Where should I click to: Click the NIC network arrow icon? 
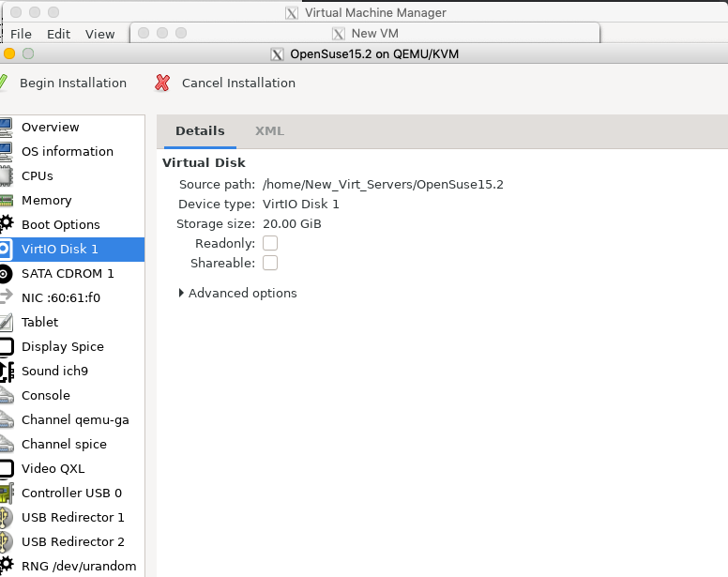pyautogui.click(x=6, y=297)
